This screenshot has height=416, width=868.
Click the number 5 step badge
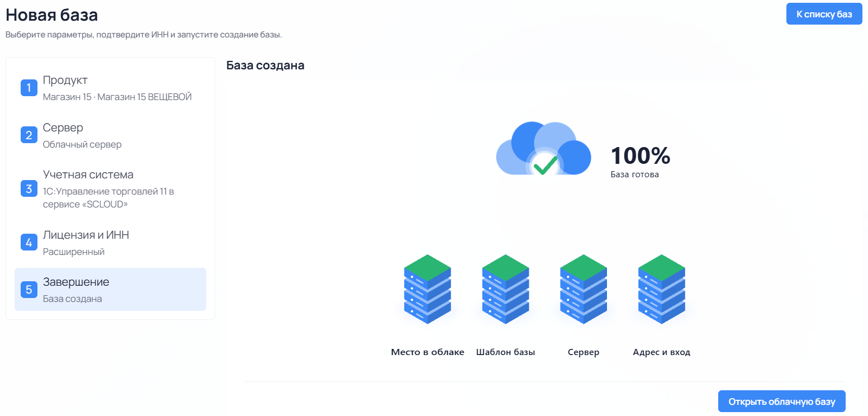tap(29, 289)
